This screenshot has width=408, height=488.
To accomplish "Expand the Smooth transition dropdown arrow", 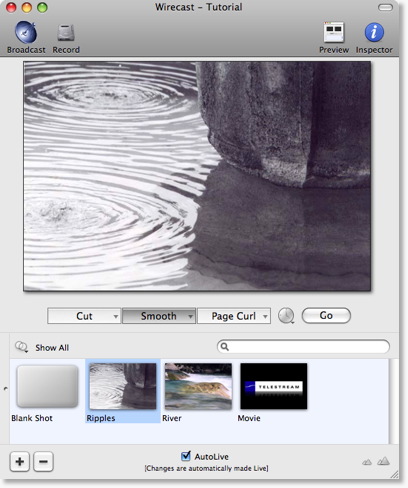I will tap(190, 316).
